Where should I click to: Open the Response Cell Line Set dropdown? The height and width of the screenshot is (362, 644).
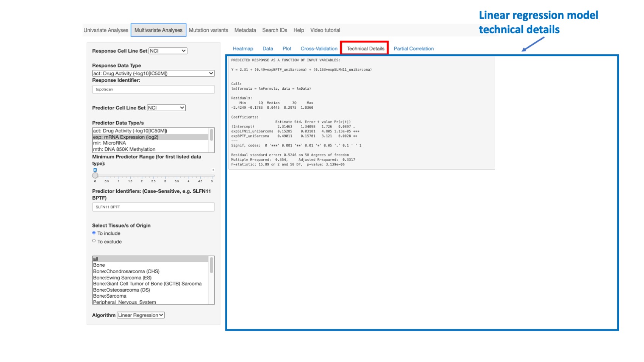coord(167,51)
